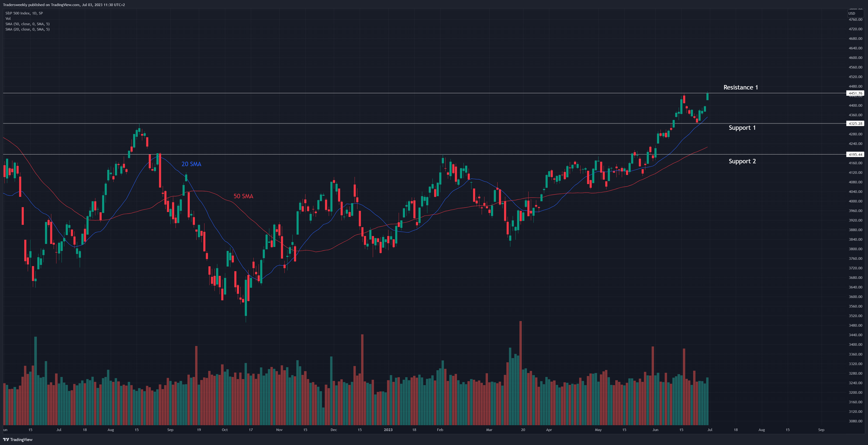Click the Dec label on time axis

[x=334, y=430]
